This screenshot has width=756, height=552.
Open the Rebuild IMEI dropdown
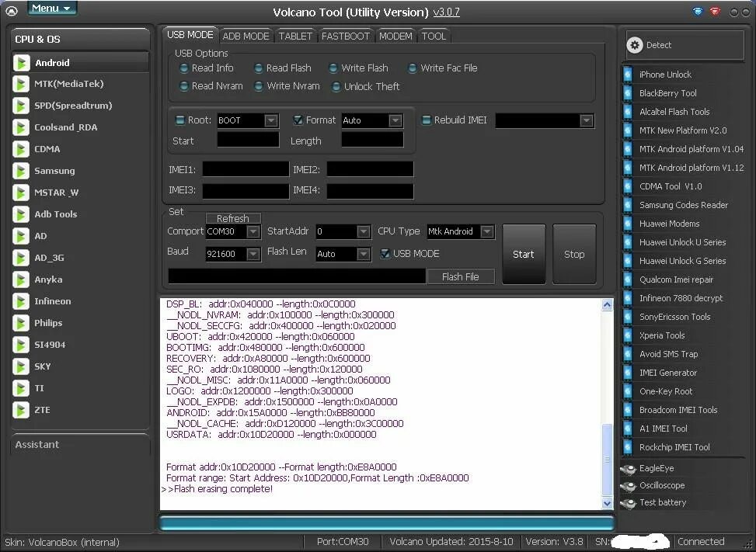pos(587,121)
